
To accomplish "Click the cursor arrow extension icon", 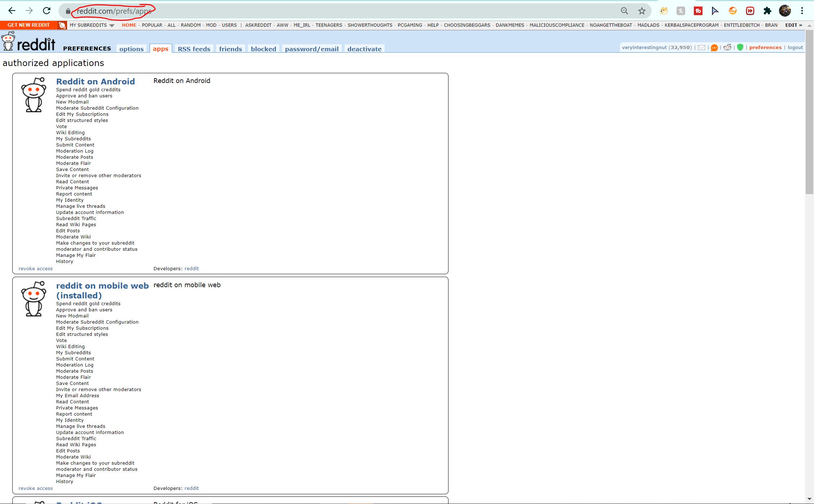I will click(715, 11).
